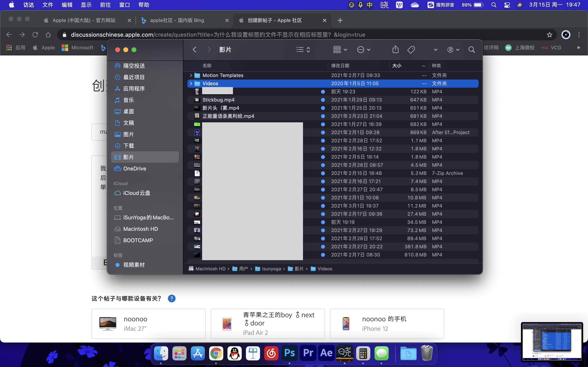The width and height of the screenshot is (588, 367).
Task: Go back with Finder back arrow
Action: coord(194,50)
